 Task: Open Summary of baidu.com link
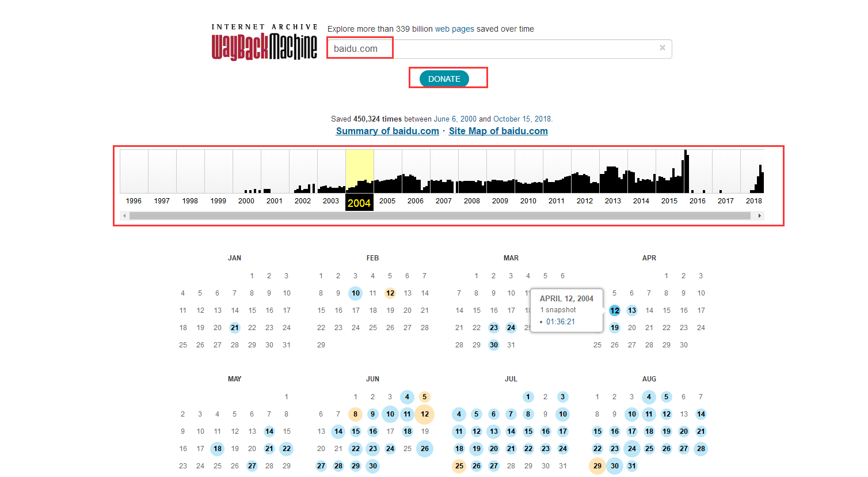click(x=387, y=131)
